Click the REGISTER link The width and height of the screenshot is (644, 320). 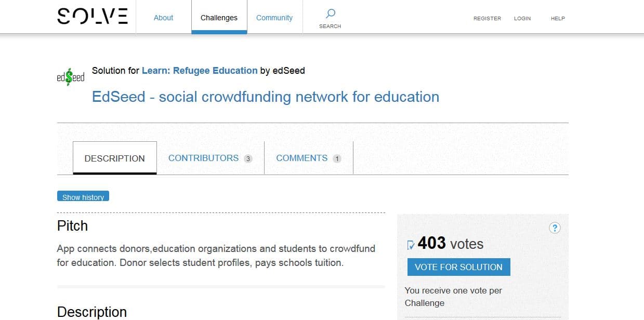click(x=487, y=18)
